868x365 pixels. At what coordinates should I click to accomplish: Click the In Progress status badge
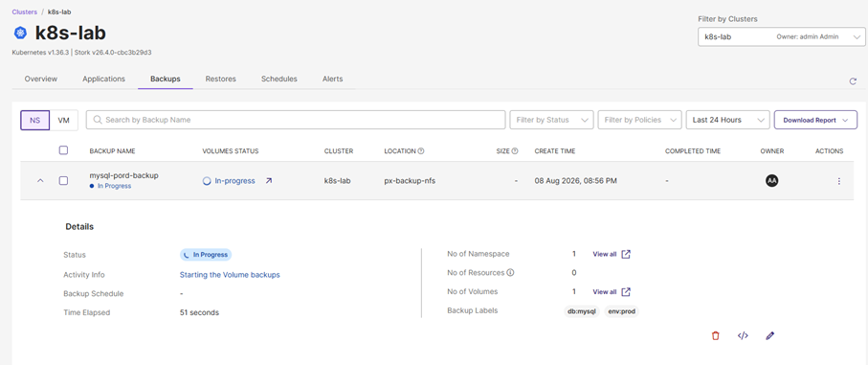pyautogui.click(x=206, y=254)
